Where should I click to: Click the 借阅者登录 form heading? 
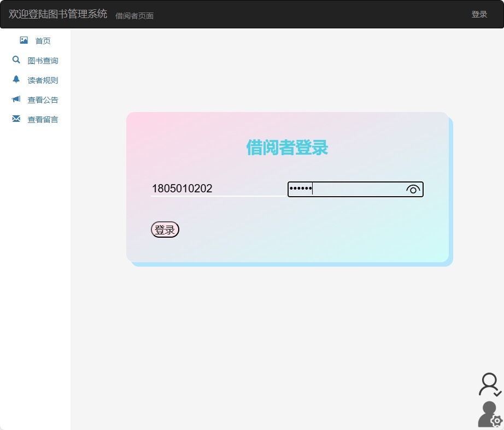tap(287, 148)
